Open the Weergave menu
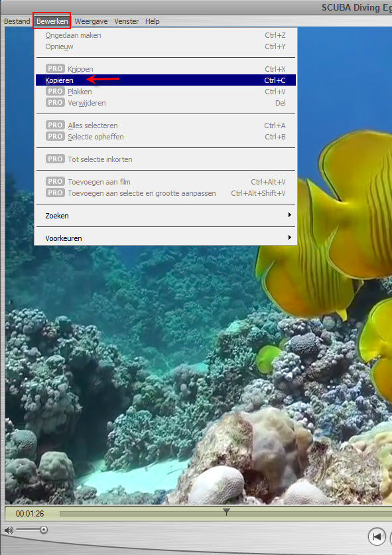 click(x=92, y=21)
